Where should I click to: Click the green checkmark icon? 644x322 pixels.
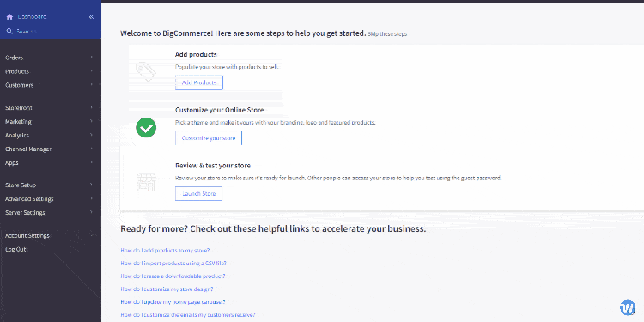click(146, 127)
